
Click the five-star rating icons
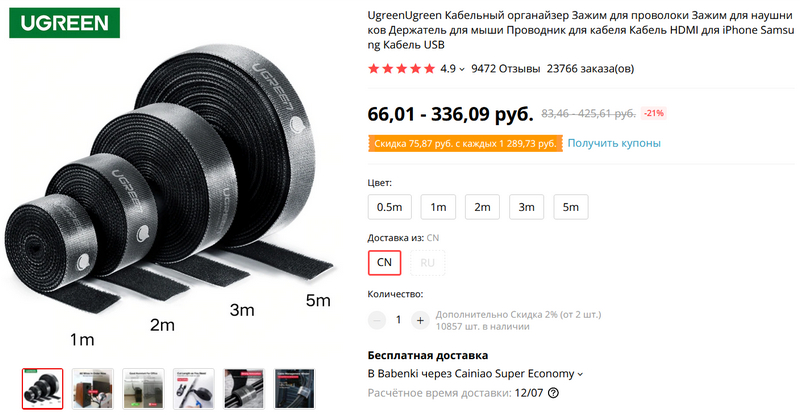(x=402, y=69)
